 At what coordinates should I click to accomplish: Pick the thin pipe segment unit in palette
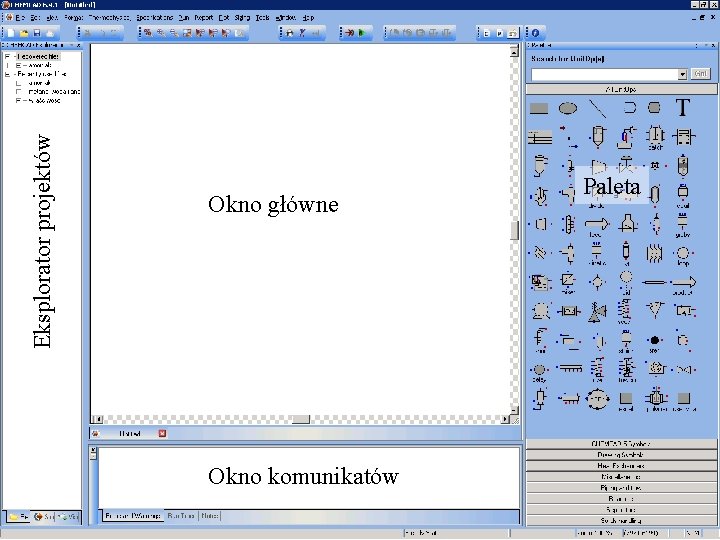click(655, 282)
